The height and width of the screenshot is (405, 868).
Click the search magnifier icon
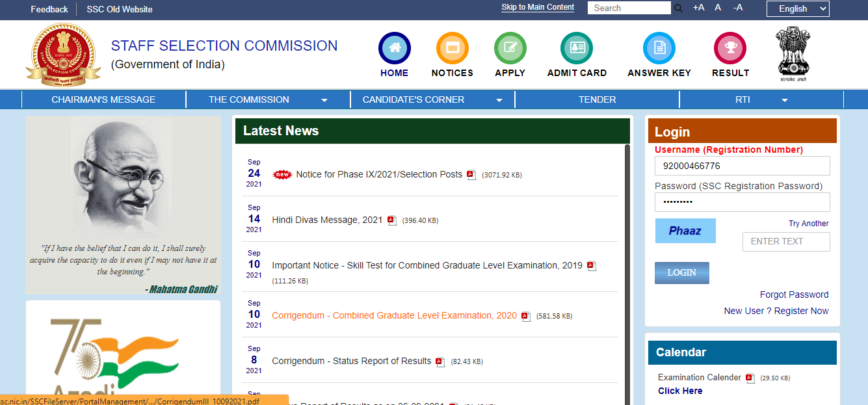pos(678,8)
